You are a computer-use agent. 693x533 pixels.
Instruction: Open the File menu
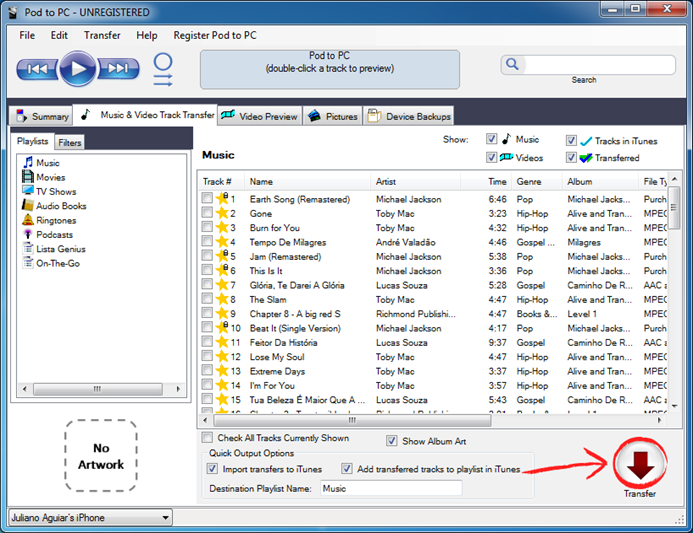point(27,35)
